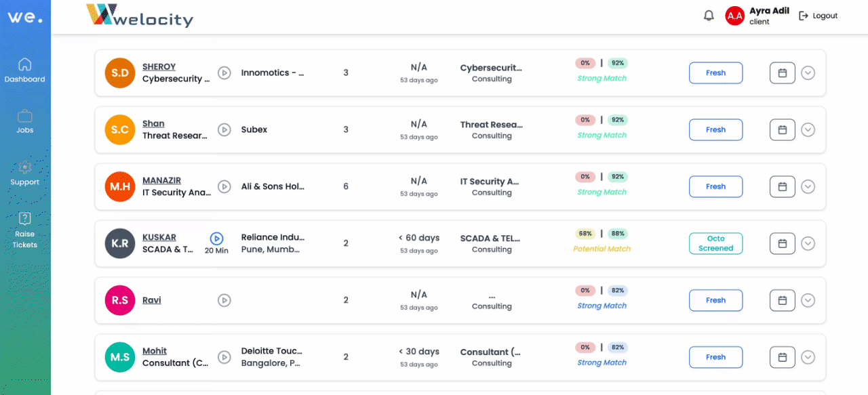This screenshot has width=868, height=395.
Task: Open Raise Tickets page
Action: click(25, 230)
